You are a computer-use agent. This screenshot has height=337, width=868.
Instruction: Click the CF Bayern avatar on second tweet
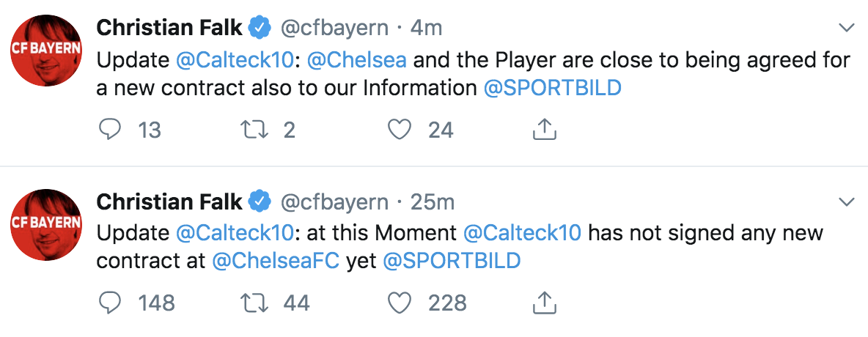[45, 223]
